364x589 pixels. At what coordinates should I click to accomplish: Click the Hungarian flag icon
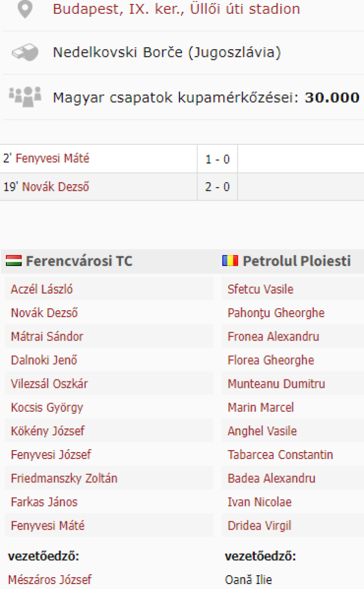14,261
